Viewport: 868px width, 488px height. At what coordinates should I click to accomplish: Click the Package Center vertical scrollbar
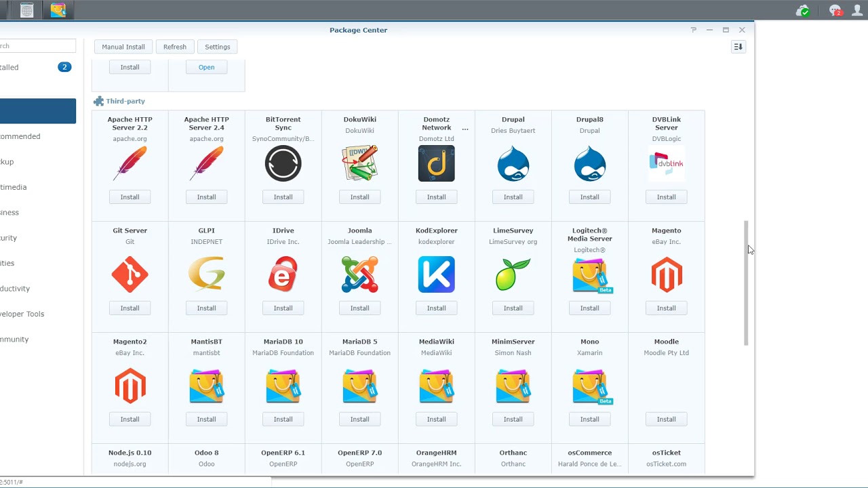(x=746, y=283)
